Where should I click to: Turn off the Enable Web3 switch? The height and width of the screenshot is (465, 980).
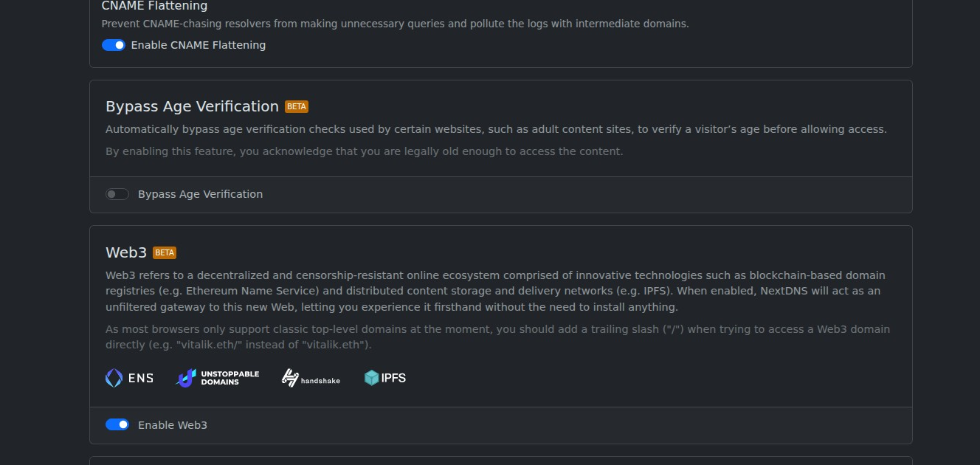tap(117, 424)
